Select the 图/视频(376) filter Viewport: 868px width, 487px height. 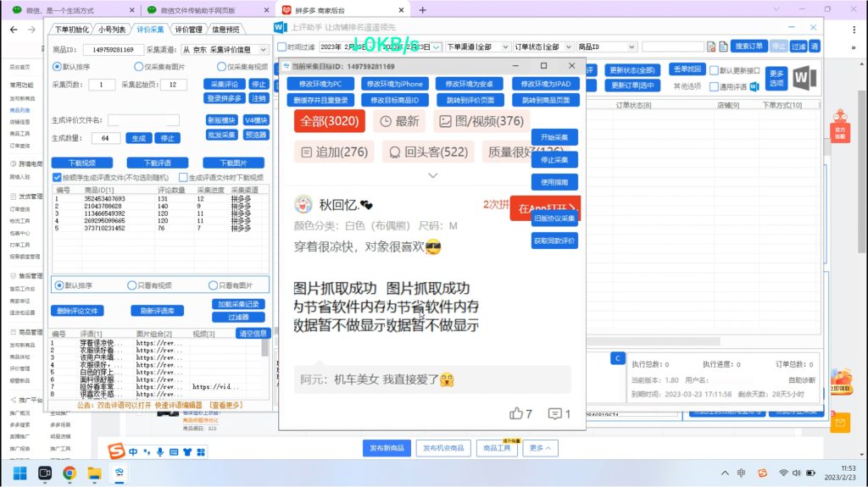(x=481, y=121)
